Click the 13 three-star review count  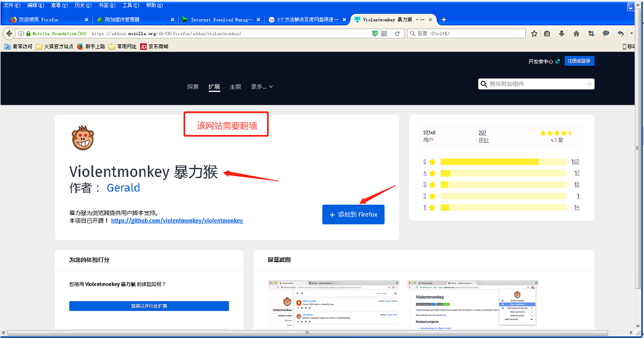tap(576, 184)
